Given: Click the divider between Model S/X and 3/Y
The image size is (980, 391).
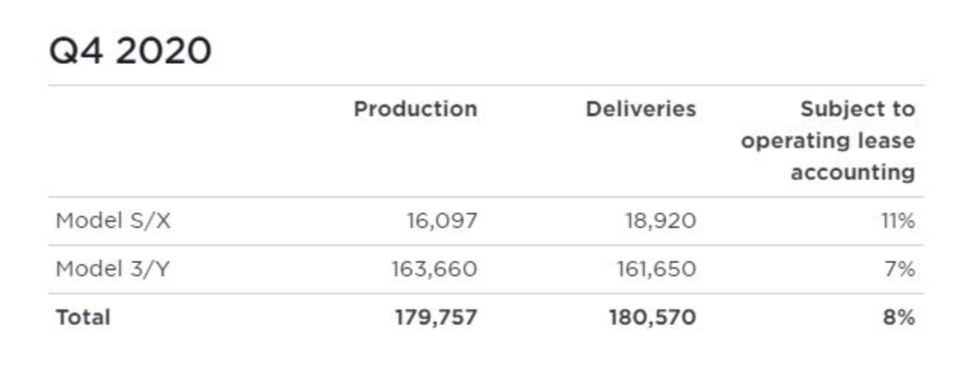Looking at the screenshot, I should 486,245.
